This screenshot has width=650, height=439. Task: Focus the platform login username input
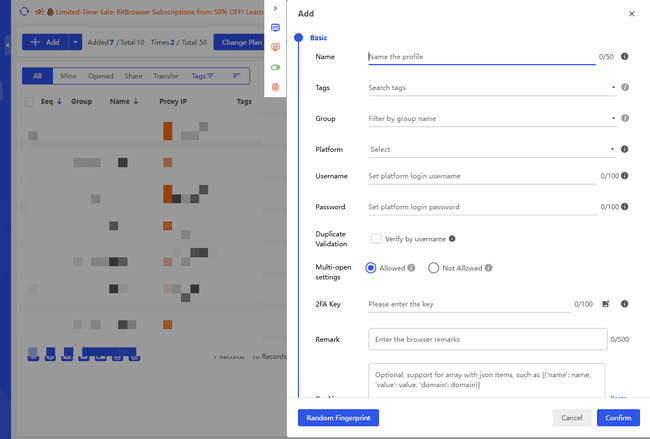483,176
